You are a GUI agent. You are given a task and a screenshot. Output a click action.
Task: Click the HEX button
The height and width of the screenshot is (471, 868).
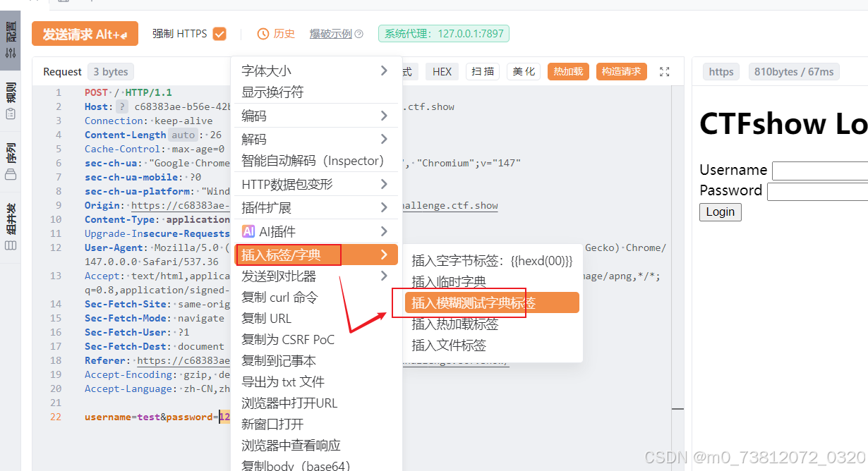pyautogui.click(x=442, y=72)
